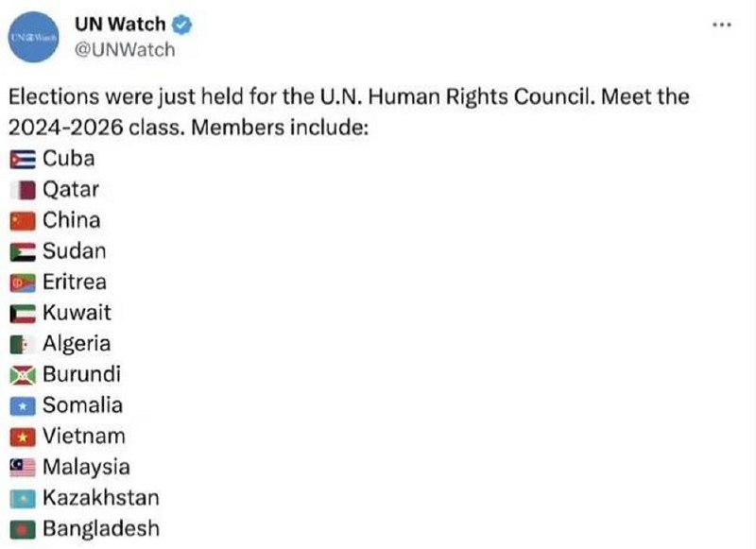Click the Cuba flag emoji

coord(23,160)
